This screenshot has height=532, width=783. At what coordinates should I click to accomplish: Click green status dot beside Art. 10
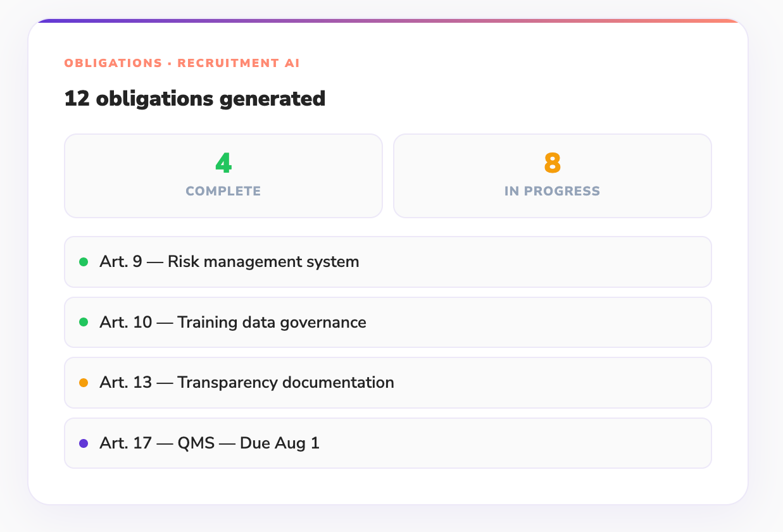coord(84,323)
